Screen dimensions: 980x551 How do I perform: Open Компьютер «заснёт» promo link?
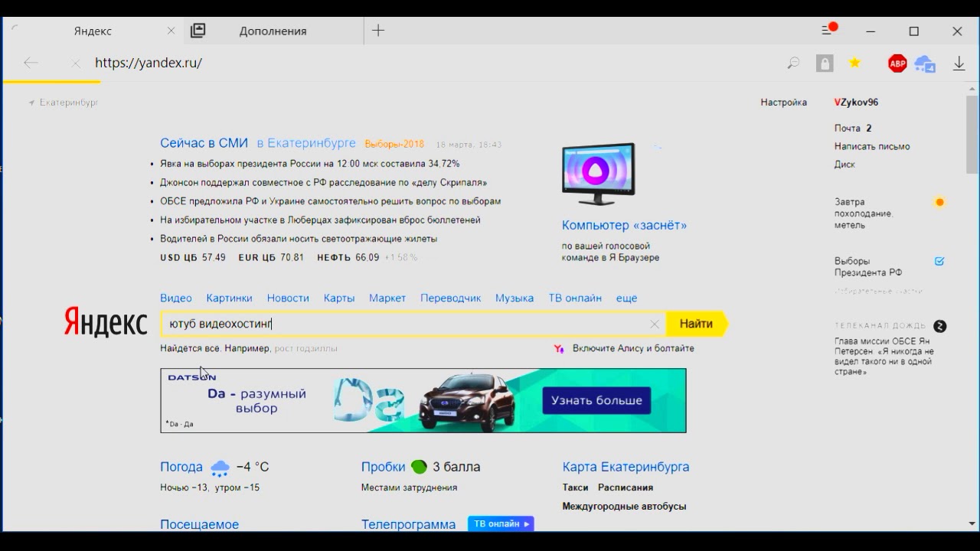[x=624, y=225]
